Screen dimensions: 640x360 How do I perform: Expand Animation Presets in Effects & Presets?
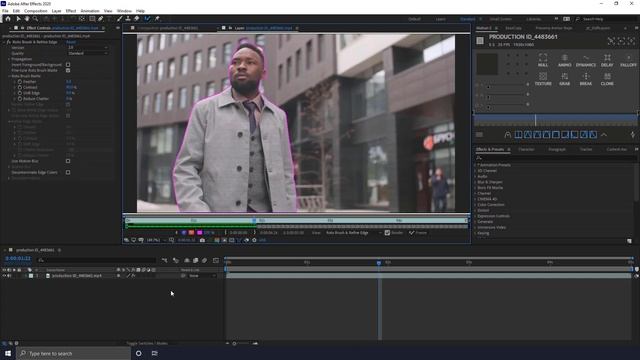tap(476, 165)
